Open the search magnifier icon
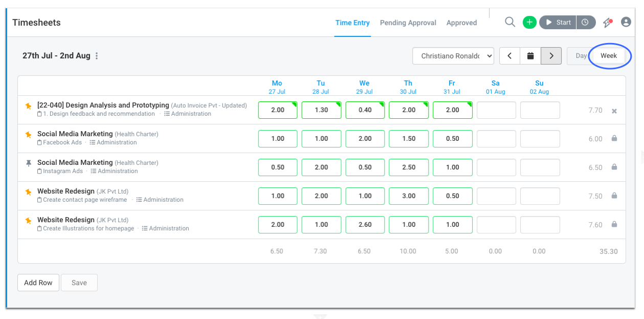The width and height of the screenshot is (644, 319). [510, 22]
